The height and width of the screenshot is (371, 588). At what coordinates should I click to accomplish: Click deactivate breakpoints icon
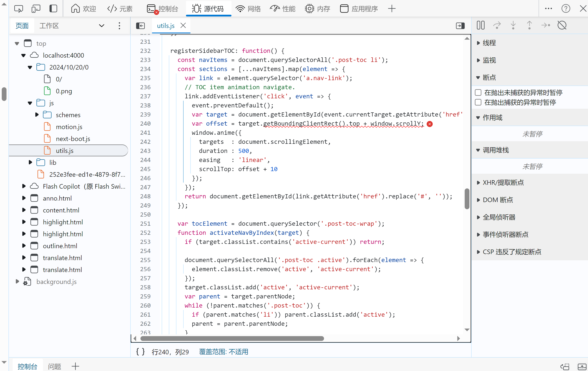click(x=562, y=25)
